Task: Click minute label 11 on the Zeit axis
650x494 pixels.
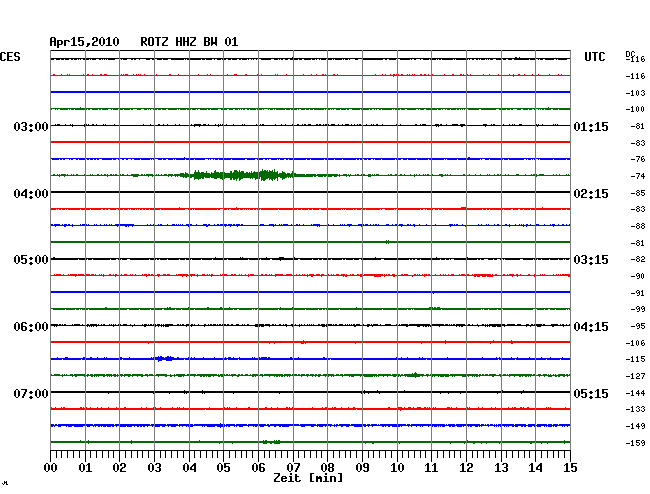Action: pyautogui.click(x=431, y=468)
